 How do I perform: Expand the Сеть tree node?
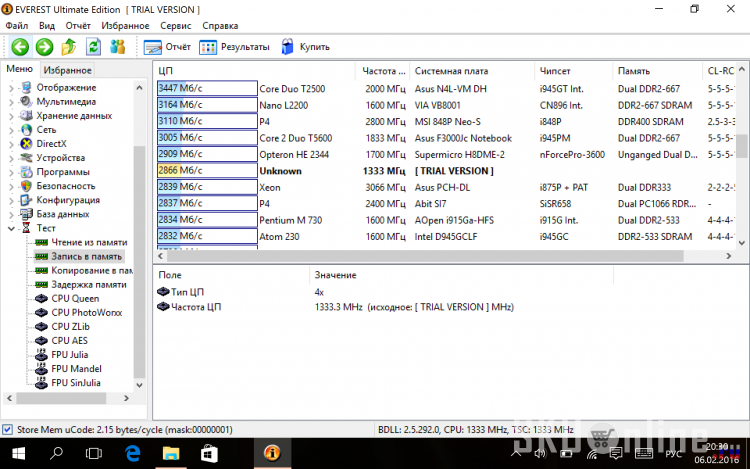pos(11,130)
